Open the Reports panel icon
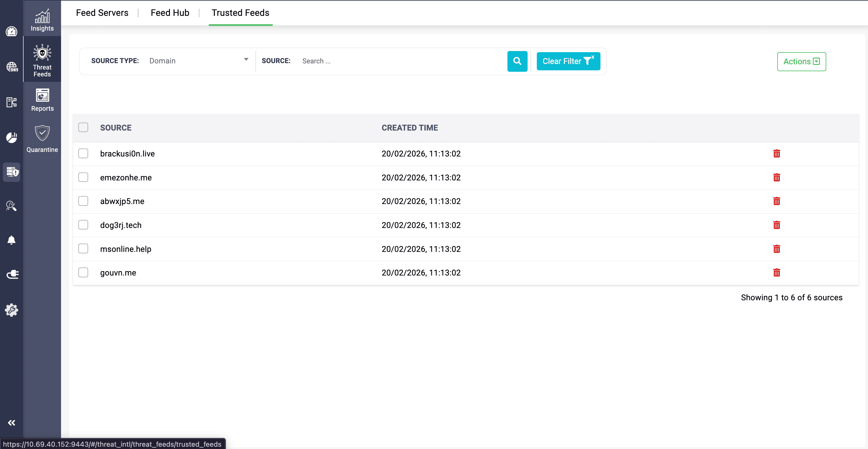Viewport: 868px width, 449px height. (42, 99)
